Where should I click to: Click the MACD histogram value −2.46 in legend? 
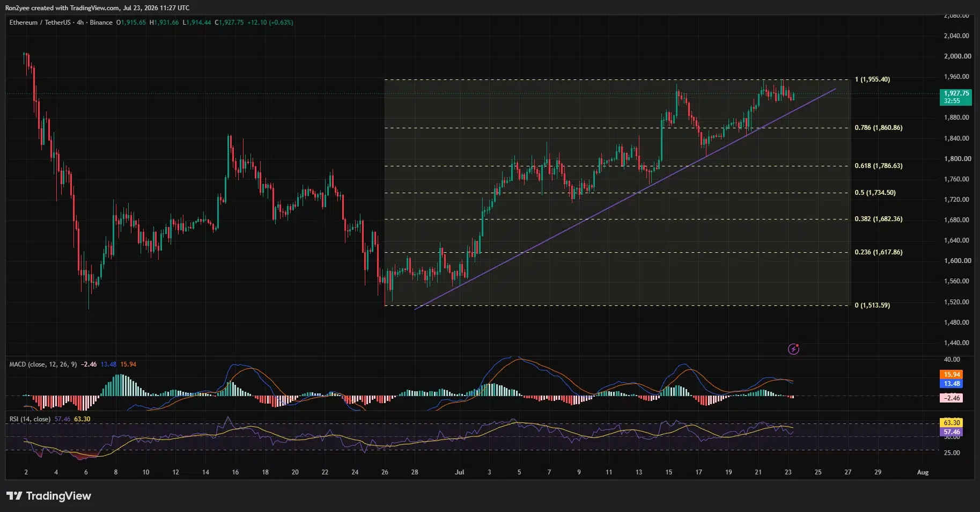click(x=89, y=364)
